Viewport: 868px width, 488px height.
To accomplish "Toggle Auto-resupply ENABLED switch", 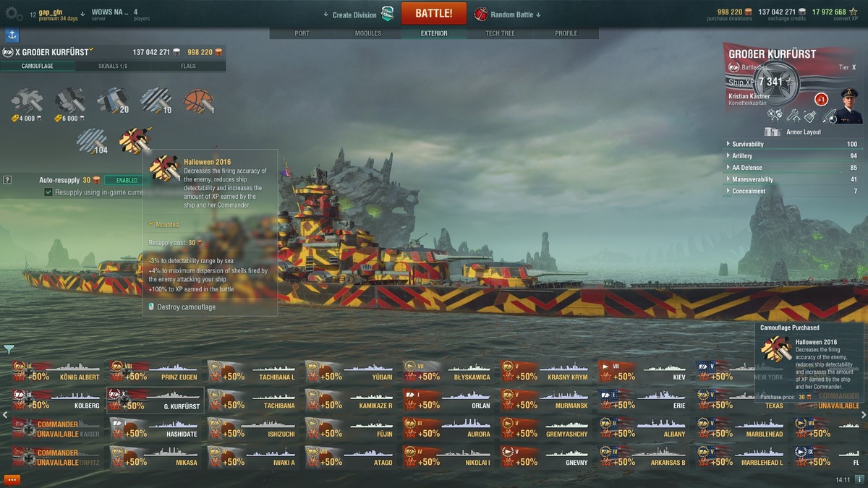I will [x=123, y=180].
